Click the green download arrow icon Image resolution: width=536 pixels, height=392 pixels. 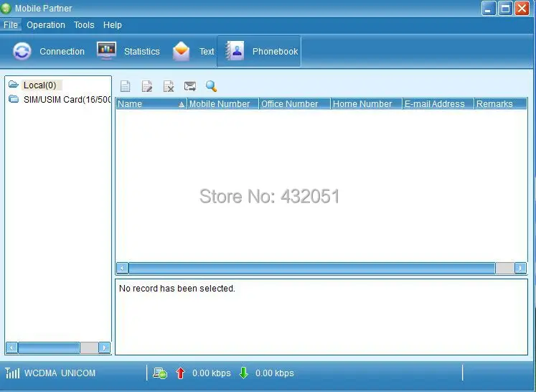pyautogui.click(x=243, y=373)
